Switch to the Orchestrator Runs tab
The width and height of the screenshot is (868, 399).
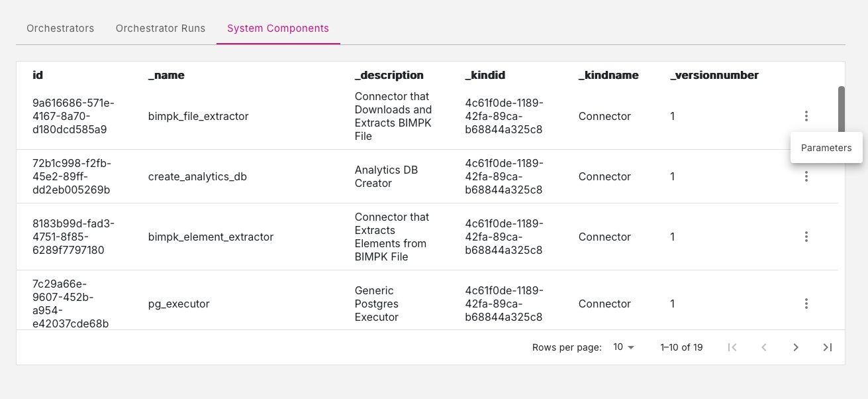click(x=160, y=28)
